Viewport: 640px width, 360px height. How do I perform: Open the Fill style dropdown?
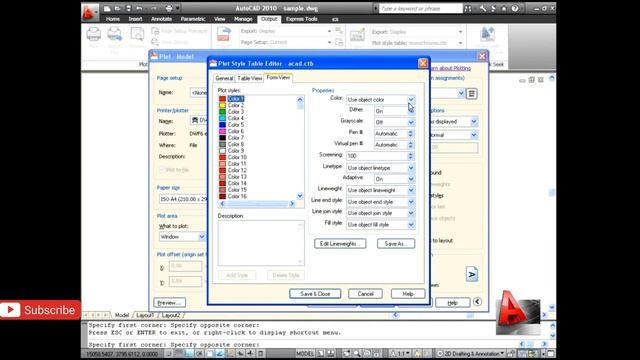point(411,224)
